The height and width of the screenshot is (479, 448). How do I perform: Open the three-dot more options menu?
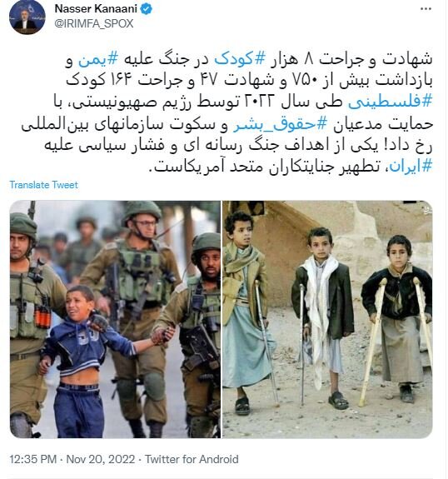426,9
